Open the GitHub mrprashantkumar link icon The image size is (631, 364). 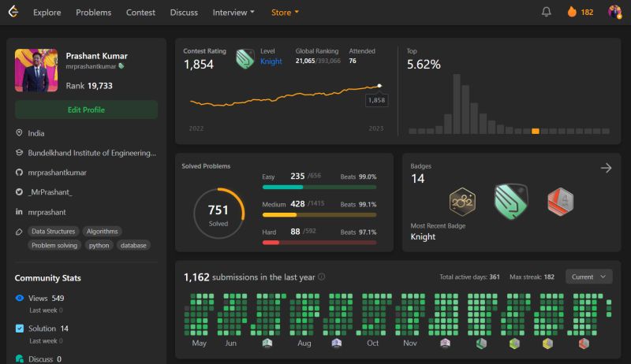pos(19,173)
